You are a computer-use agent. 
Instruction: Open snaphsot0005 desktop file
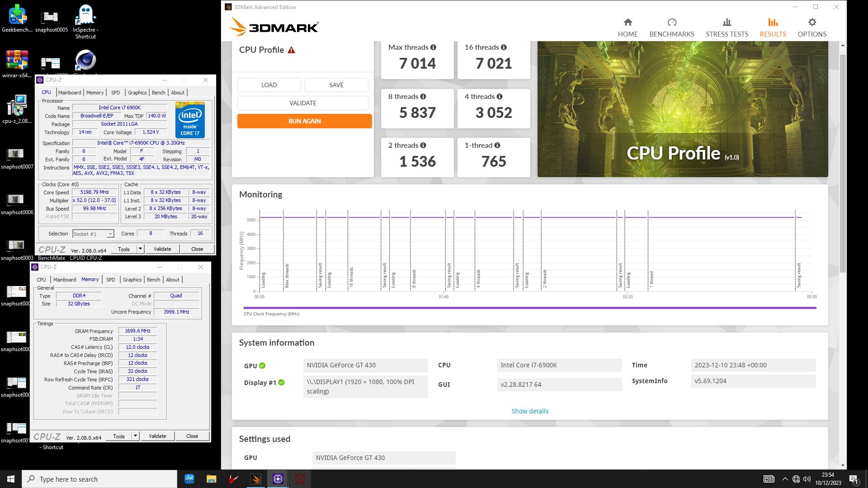(x=51, y=22)
